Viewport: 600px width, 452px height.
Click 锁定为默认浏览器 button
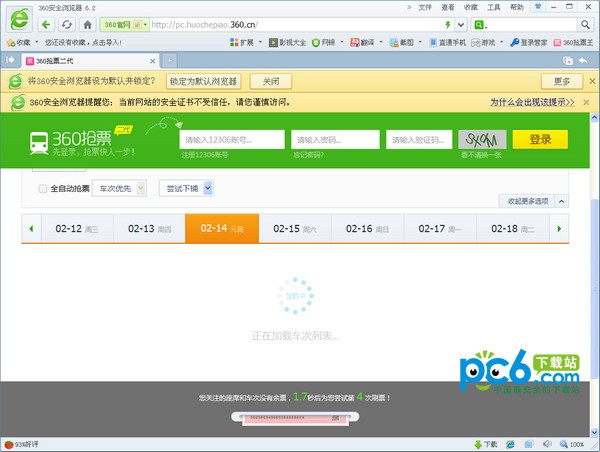(x=203, y=81)
